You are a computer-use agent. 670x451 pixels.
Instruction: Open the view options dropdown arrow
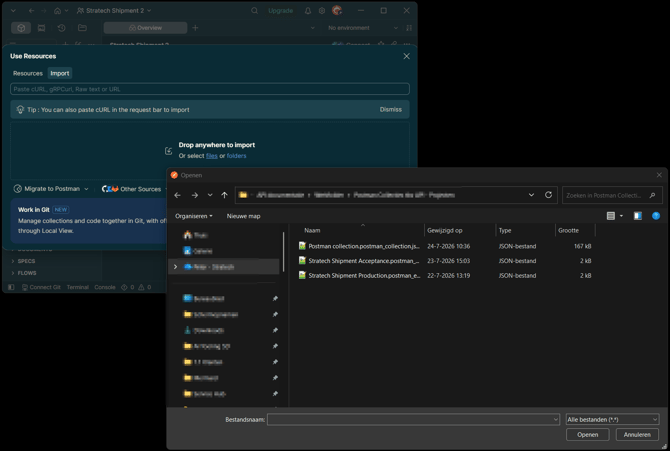coord(621,216)
